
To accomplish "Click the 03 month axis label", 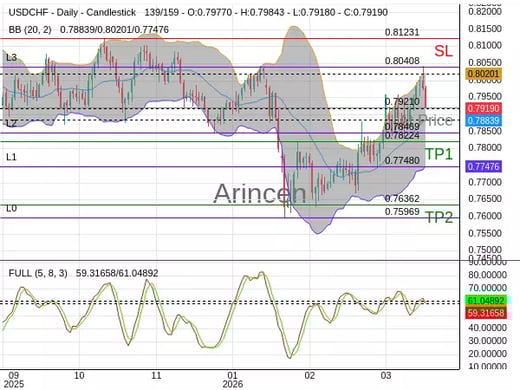I will click(x=386, y=376).
